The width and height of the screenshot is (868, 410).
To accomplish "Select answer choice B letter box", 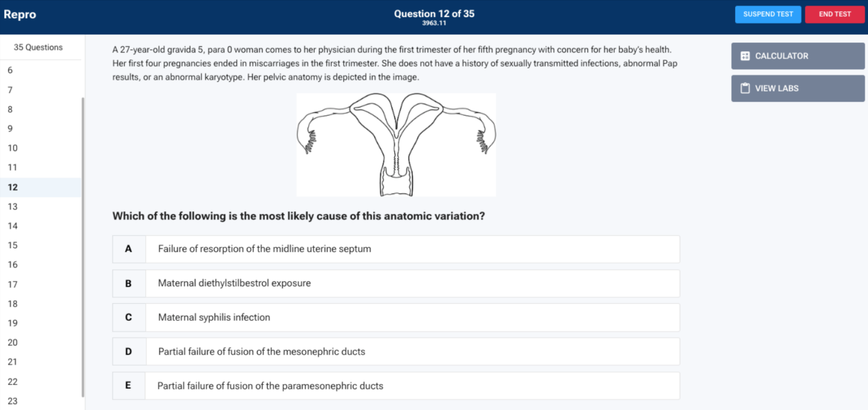I will point(128,283).
